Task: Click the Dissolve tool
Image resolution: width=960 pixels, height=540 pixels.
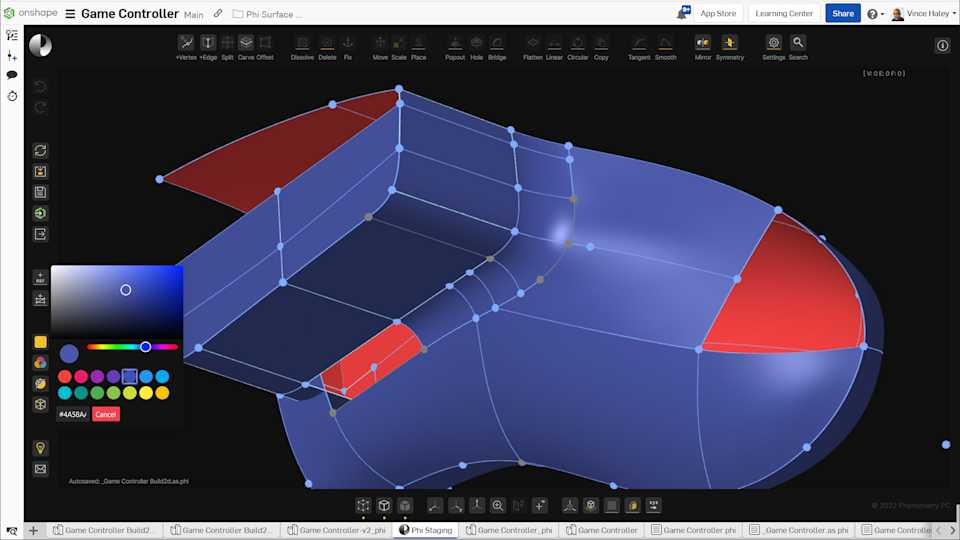Action: click(x=302, y=47)
